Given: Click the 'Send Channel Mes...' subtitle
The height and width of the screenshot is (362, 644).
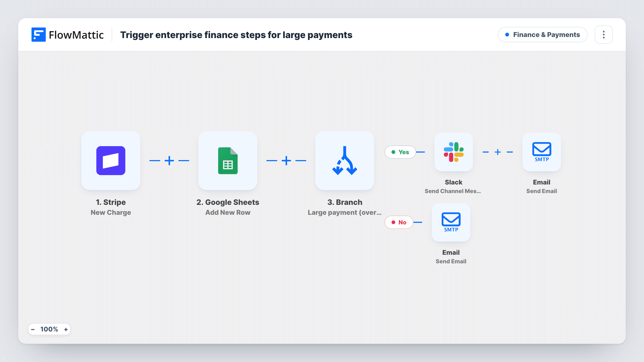Looking at the screenshot, I should click(x=453, y=191).
